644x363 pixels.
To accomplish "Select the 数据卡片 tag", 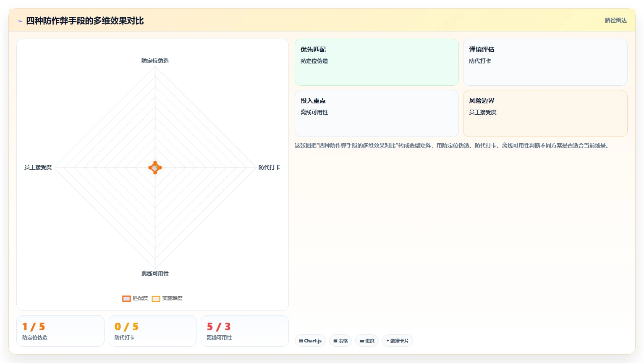I will click(398, 341).
